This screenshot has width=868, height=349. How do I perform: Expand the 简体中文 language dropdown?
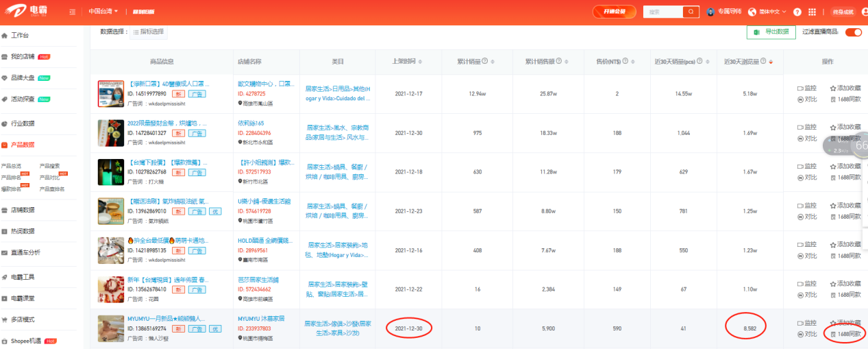pyautogui.click(x=767, y=12)
